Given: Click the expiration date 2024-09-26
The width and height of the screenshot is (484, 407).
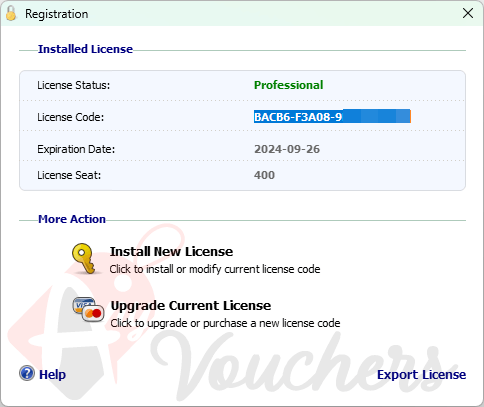Looking at the screenshot, I should pyautogui.click(x=287, y=149).
